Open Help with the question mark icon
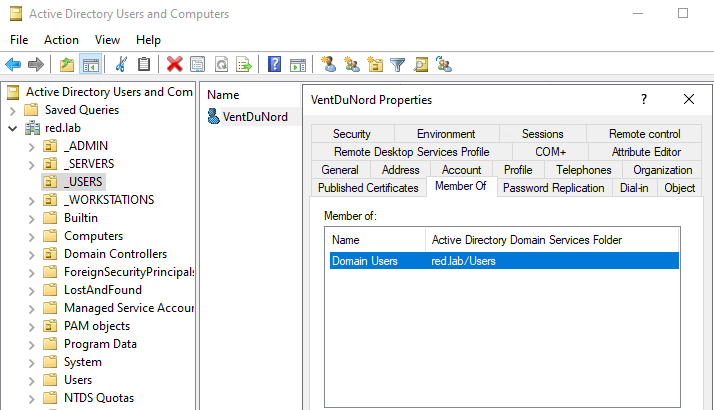 coord(273,64)
